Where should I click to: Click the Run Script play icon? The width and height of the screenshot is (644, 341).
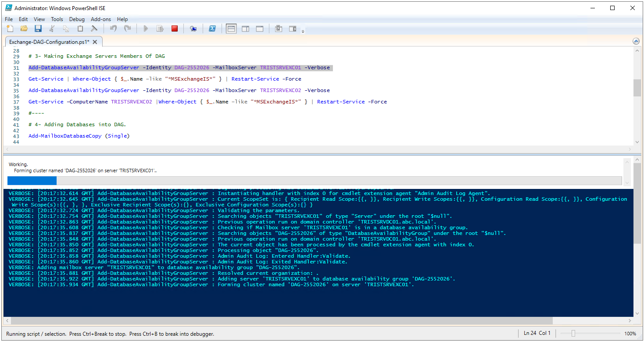146,28
